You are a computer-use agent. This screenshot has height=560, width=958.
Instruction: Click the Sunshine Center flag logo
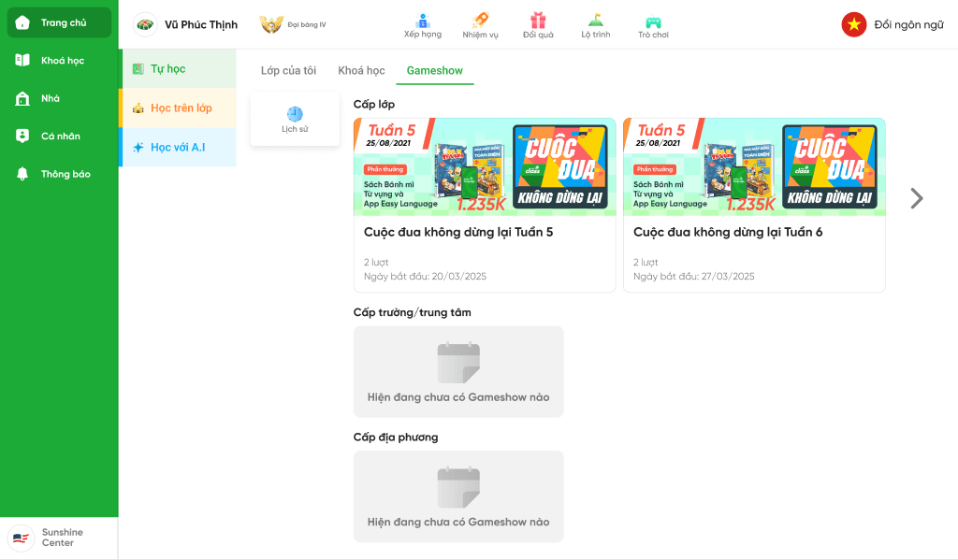point(21,538)
